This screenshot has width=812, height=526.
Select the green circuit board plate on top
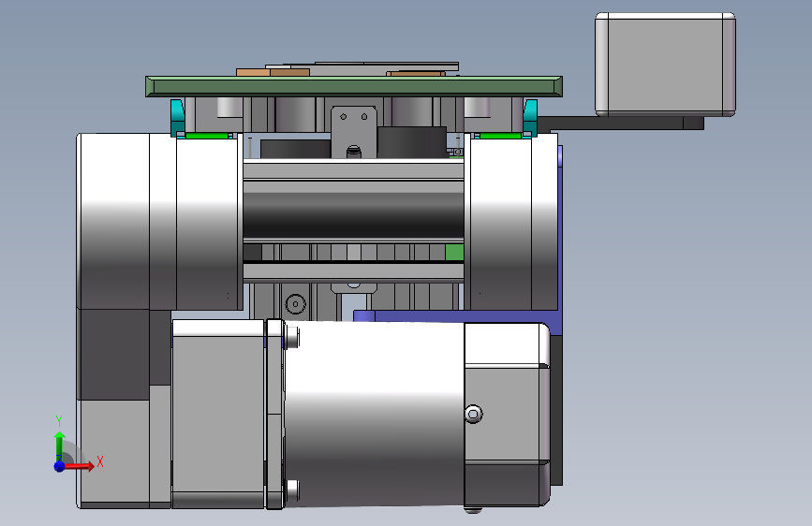(x=354, y=86)
